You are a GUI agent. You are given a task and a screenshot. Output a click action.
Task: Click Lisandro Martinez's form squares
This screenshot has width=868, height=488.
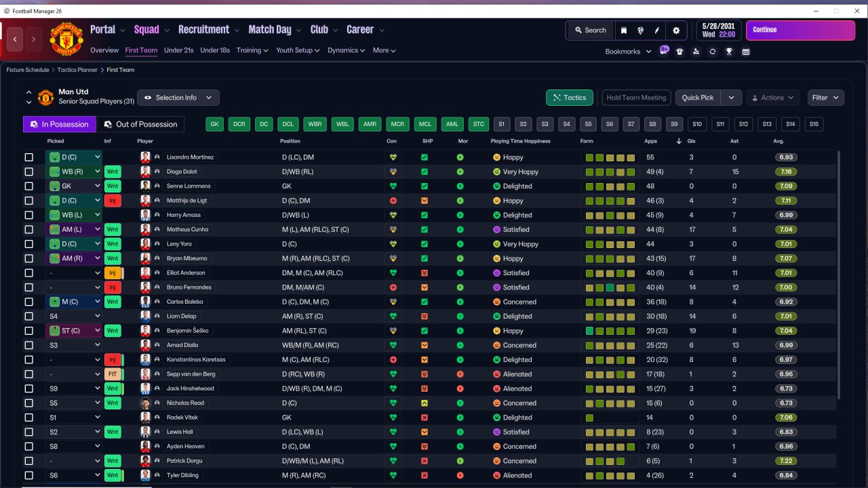(x=610, y=157)
